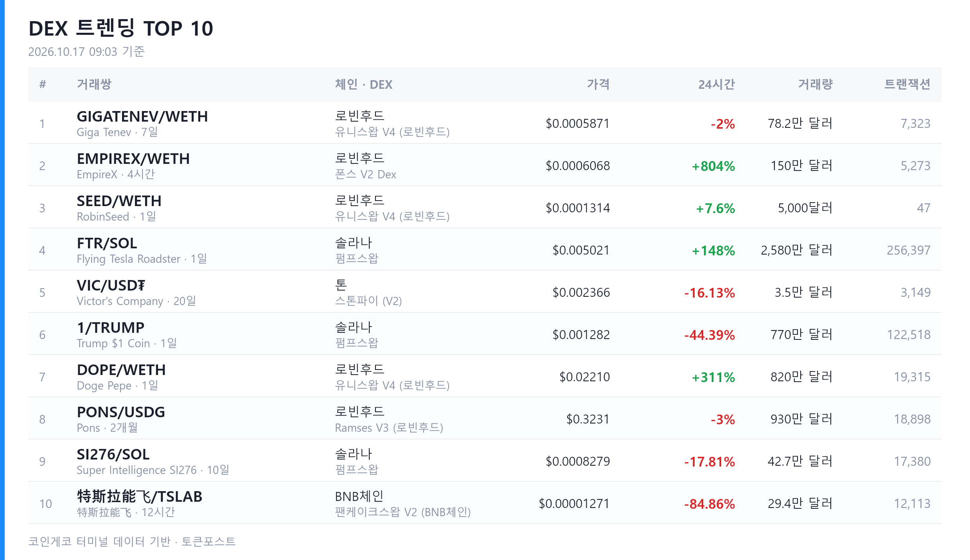Click the 가격 column header
The width and height of the screenshot is (970, 560).
(598, 84)
